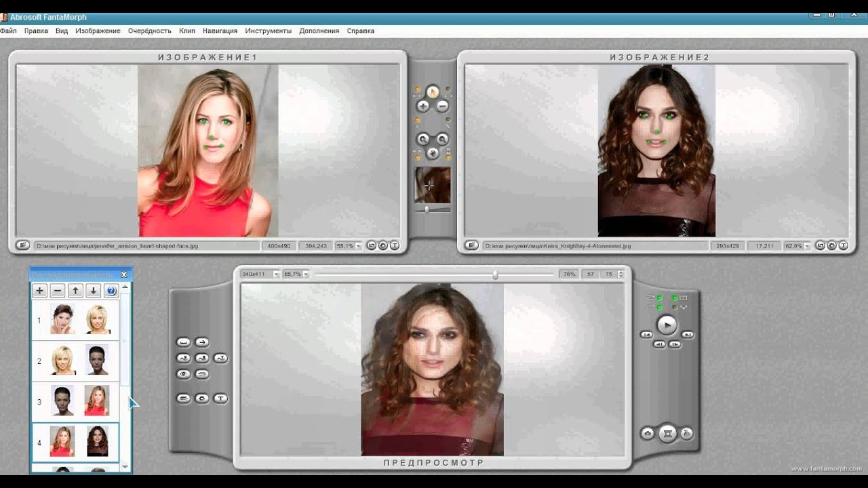Click the T text button under Image 1

395,245
